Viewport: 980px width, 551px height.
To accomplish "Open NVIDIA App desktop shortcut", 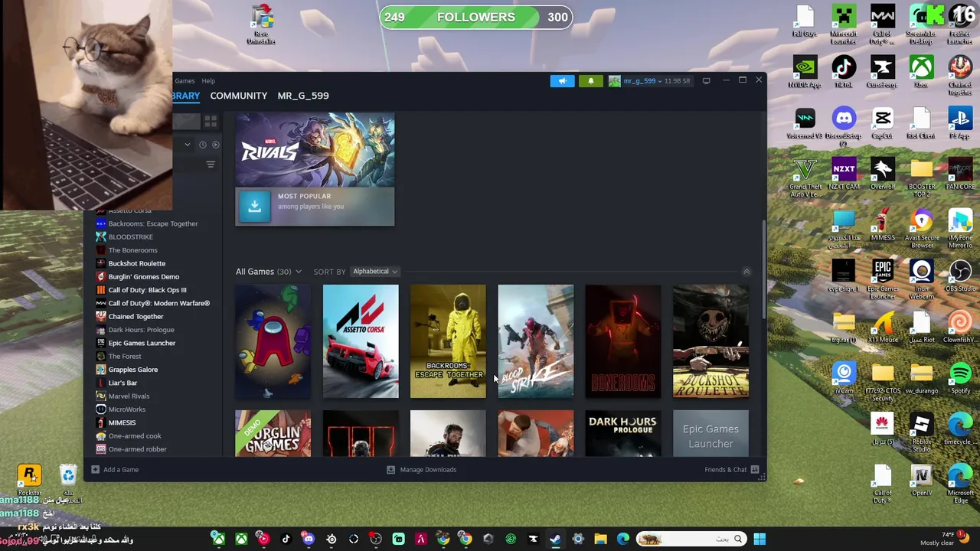I will tap(805, 73).
